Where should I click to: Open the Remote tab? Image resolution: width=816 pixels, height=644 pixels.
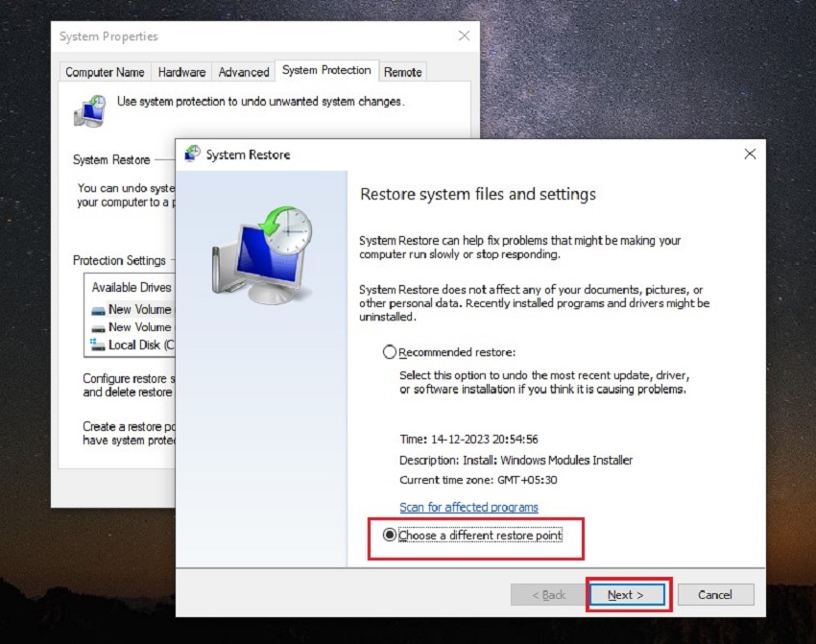(x=402, y=71)
